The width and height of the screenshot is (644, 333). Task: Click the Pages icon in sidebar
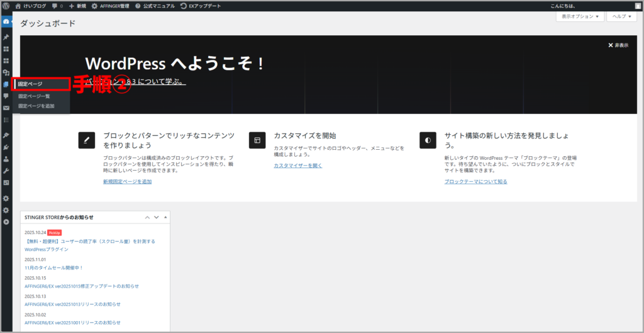tap(6, 84)
